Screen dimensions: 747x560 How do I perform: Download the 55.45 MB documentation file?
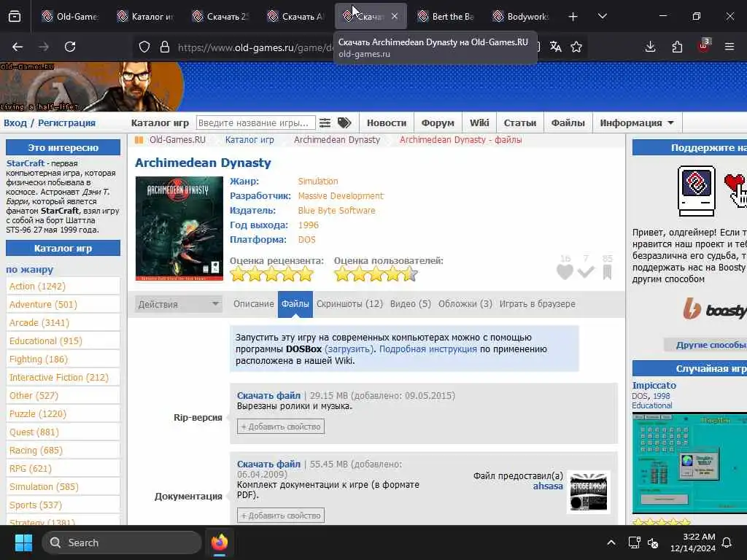click(268, 464)
